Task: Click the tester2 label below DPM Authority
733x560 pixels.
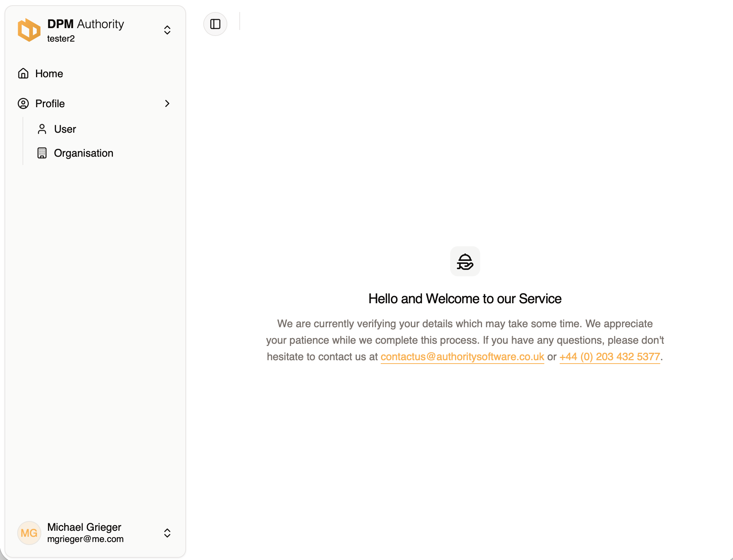Action: pos(61,38)
